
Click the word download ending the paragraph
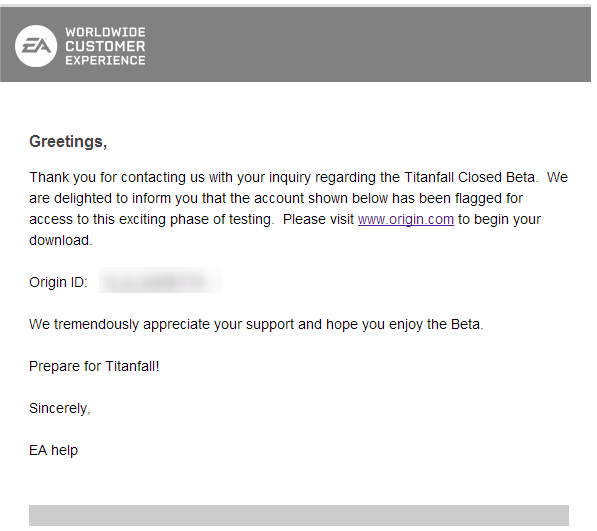[x=61, y=240]
